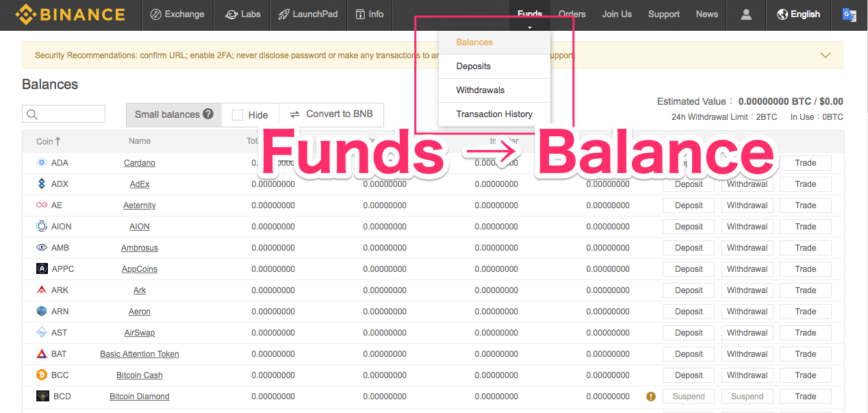Sort by the Coin column arrow
This screenshot has height=413, width=868.
tap(58, 141)
